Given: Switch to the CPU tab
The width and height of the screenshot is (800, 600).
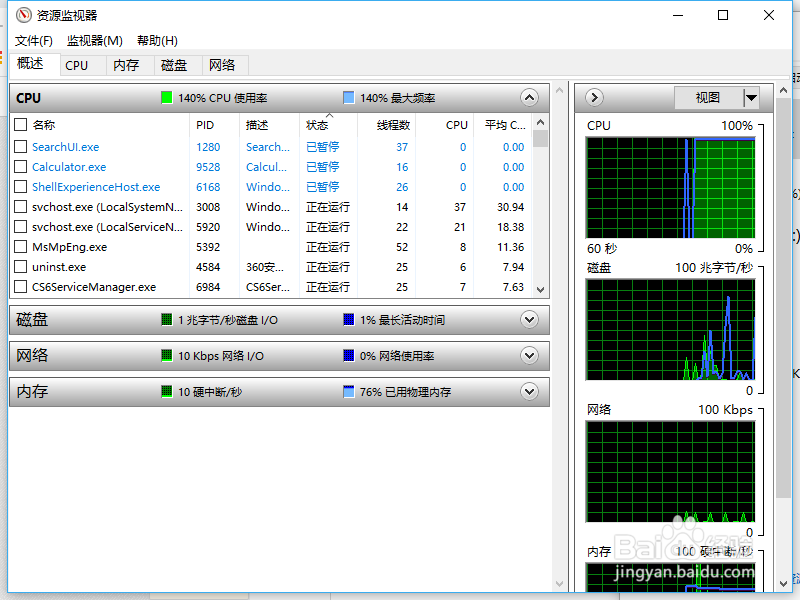Looking at the screenshot, I should pyautogui.click(x=83, y=65).
